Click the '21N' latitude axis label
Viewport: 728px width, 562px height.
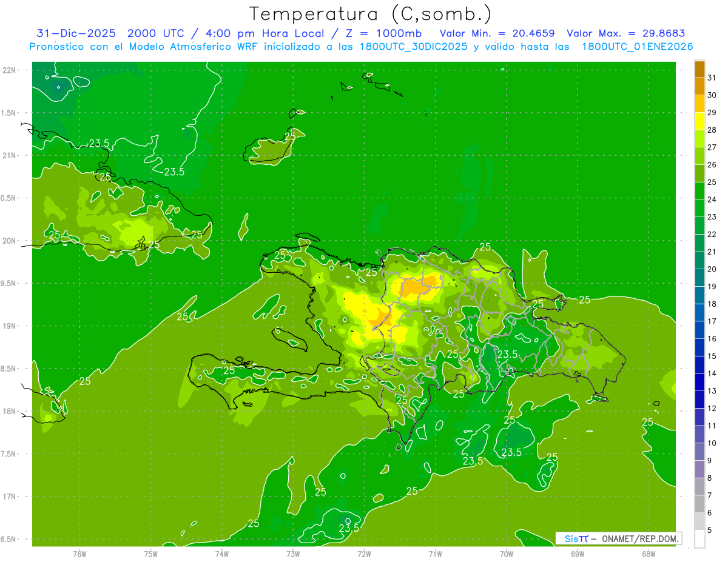click(10, 156)
